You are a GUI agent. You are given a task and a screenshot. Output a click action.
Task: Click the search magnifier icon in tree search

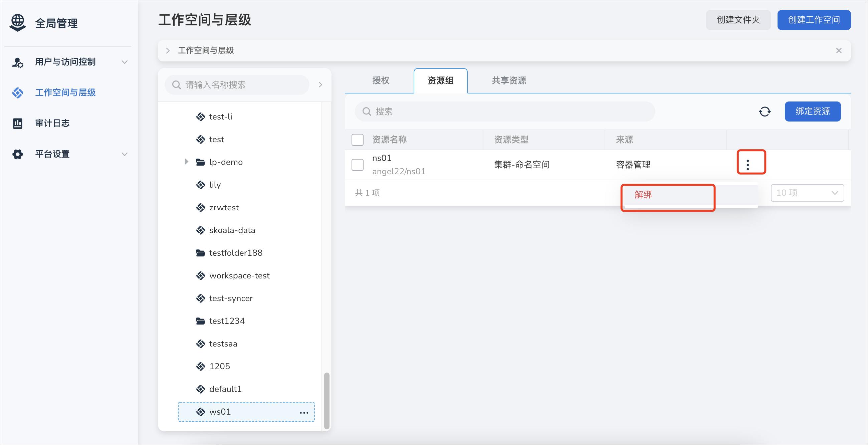pyautogui.click(x=177, y=85)
